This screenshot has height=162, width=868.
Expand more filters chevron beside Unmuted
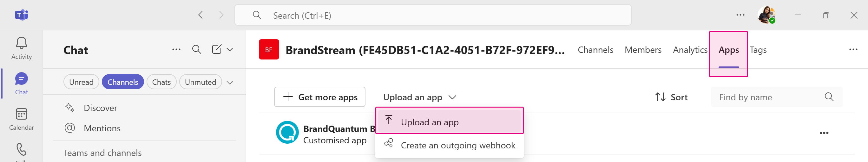230,82
